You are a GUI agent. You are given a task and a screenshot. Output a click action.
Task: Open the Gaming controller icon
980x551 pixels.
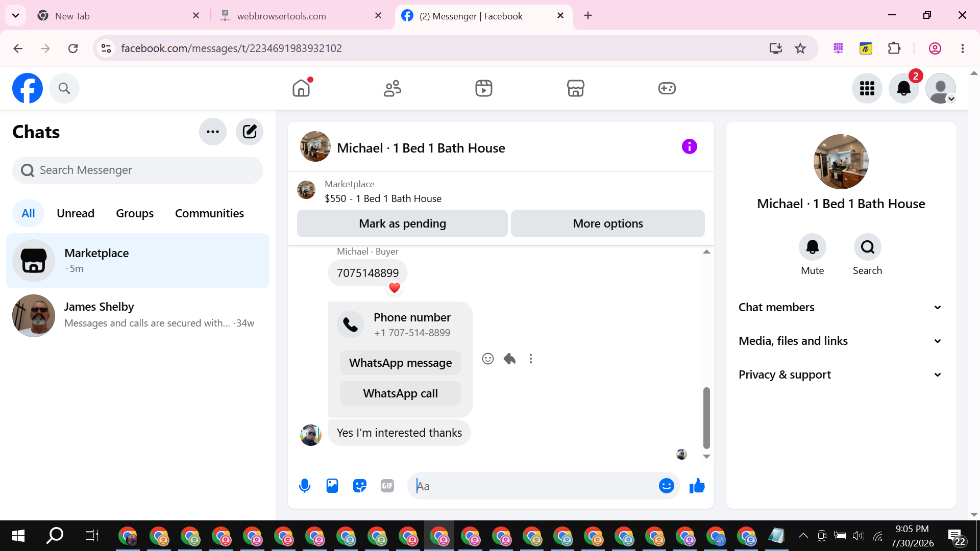[667, 88]
